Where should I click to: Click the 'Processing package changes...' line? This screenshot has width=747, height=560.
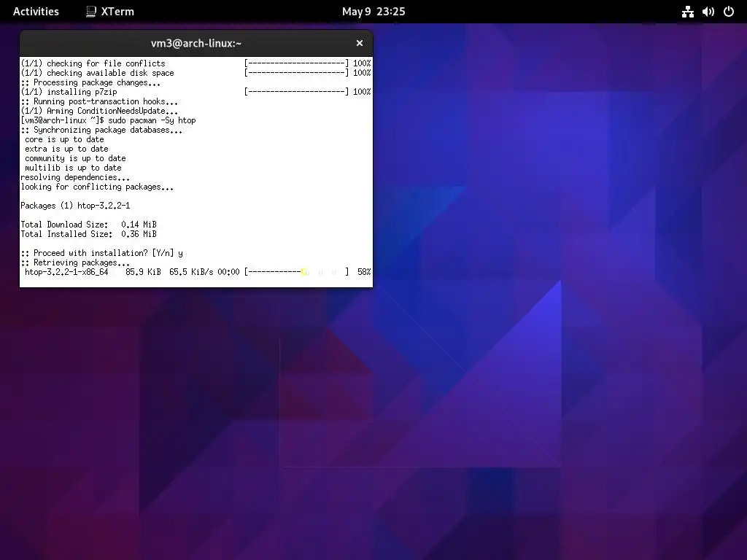(90, 82)
